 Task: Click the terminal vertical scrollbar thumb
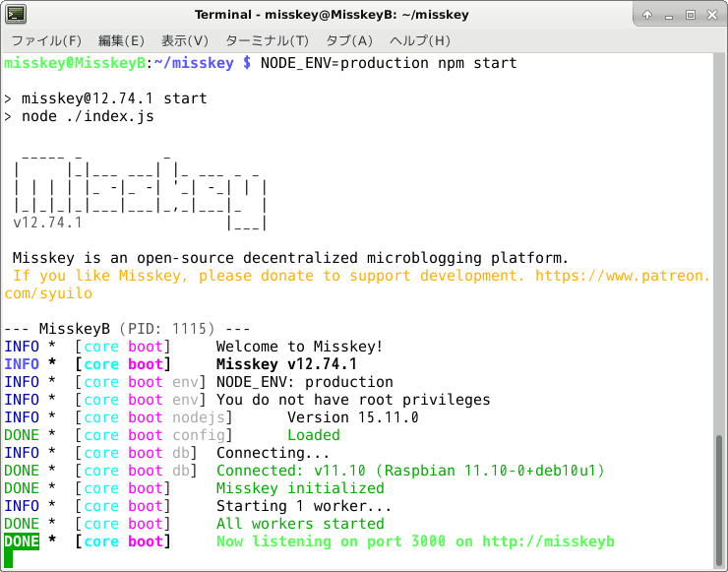pos(719,501)
